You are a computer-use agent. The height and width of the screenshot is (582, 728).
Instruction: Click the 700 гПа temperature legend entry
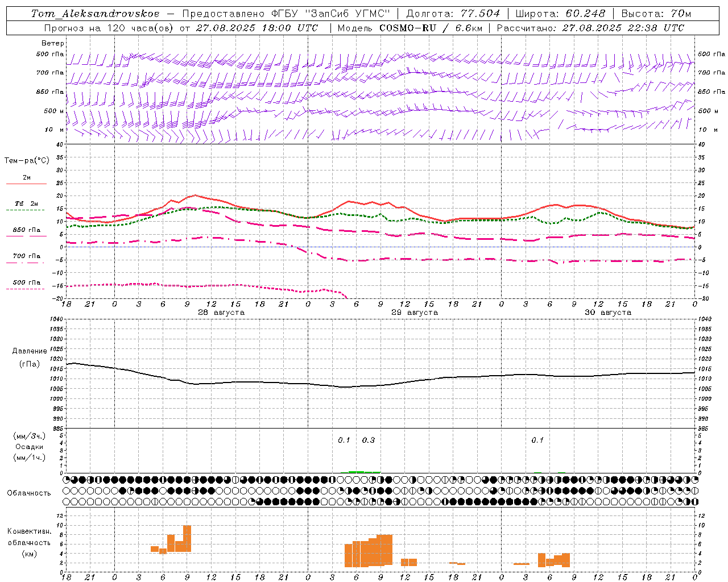(26, 258)
